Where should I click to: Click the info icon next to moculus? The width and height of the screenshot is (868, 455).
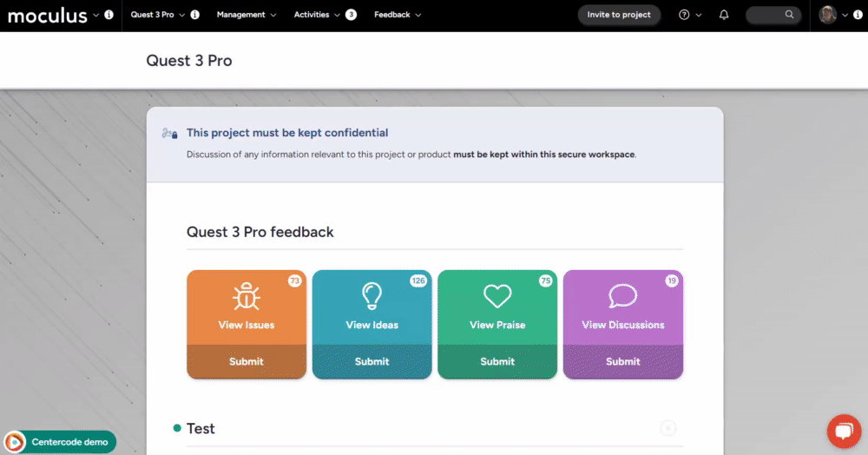pos(109,15)
